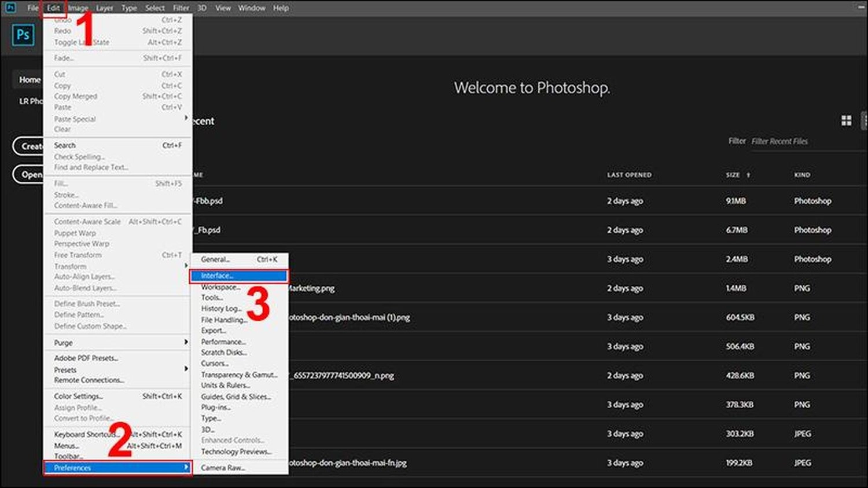Select Workspace... preferences entry

[240, 287]
